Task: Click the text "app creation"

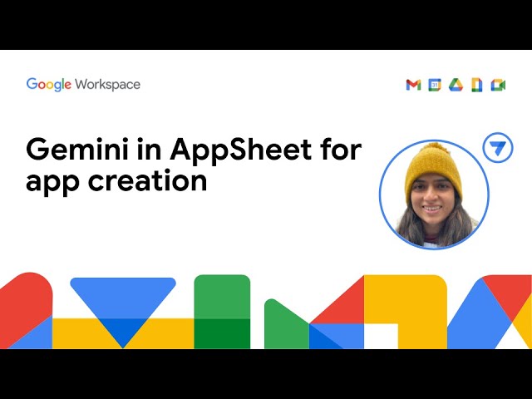Action: [116, 181]
